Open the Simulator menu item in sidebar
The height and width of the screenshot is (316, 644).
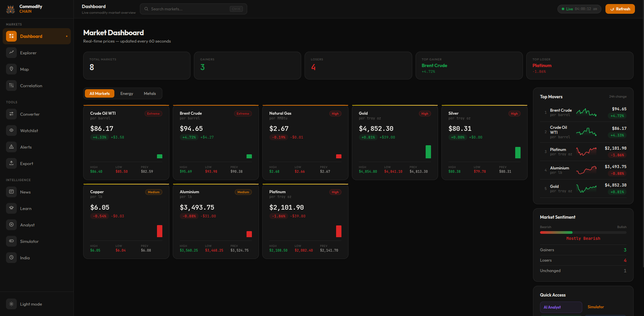37,241
